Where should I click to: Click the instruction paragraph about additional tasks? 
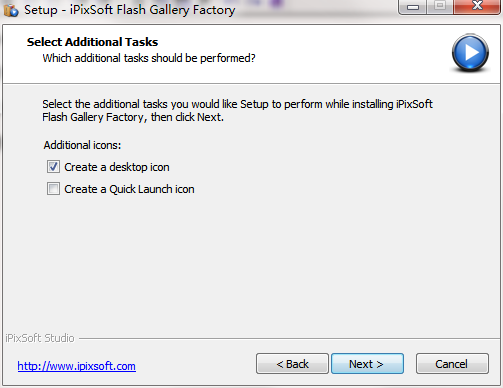point(237,111)
